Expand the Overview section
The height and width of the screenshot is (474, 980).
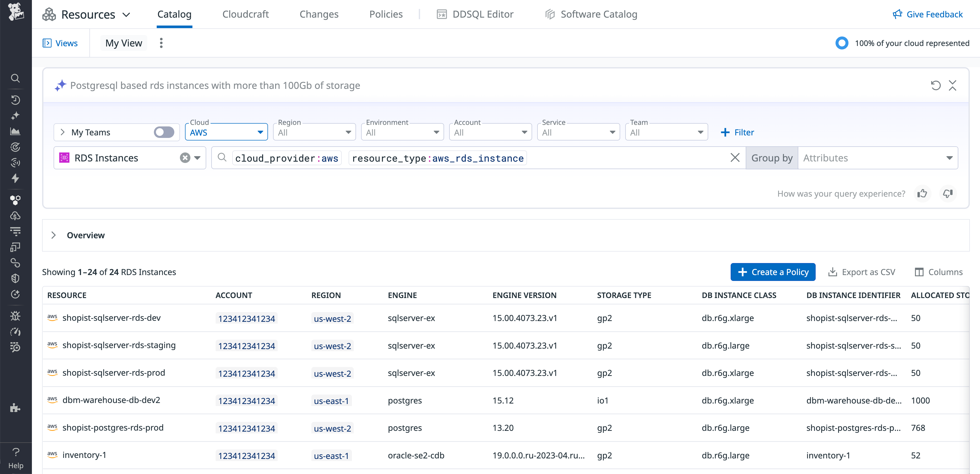pos(54,235)
